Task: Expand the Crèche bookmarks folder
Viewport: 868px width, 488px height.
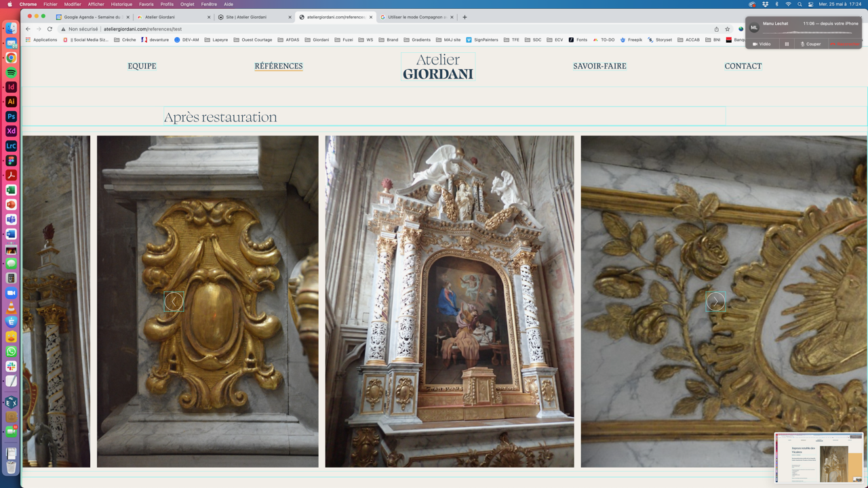Action: 125,40
